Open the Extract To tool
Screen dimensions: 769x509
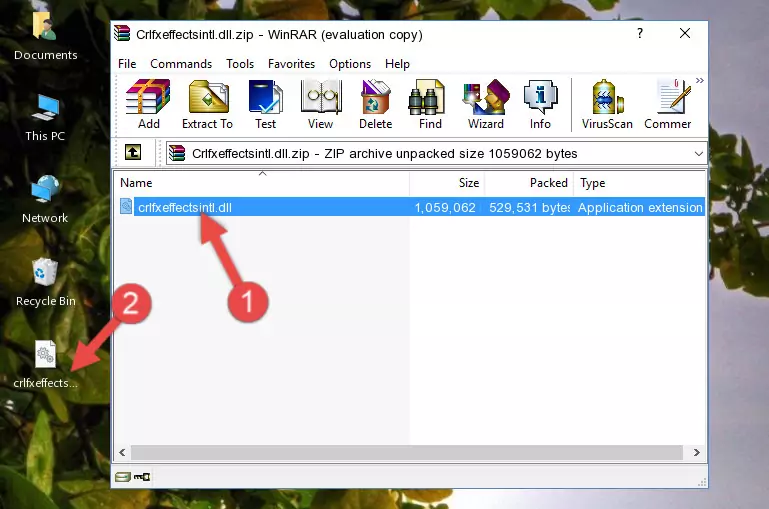pyautogui.click(x=207, y=104)
